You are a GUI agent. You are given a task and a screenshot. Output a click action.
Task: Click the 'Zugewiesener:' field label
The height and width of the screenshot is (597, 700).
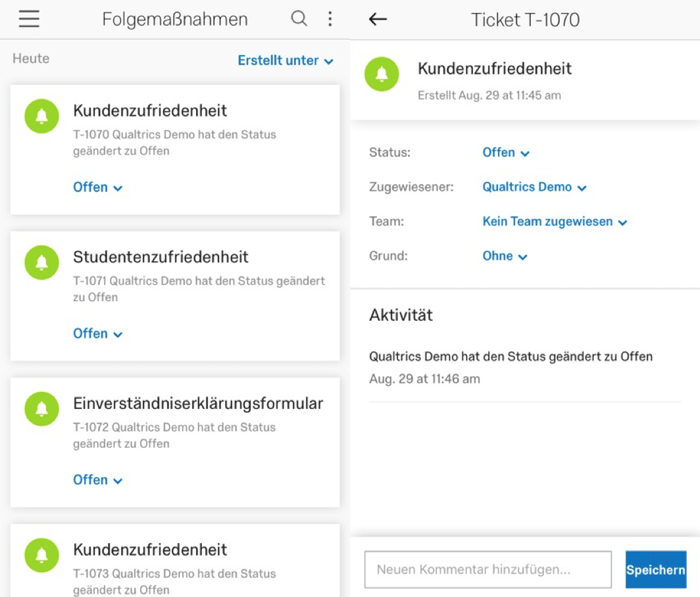coord(411,187)
